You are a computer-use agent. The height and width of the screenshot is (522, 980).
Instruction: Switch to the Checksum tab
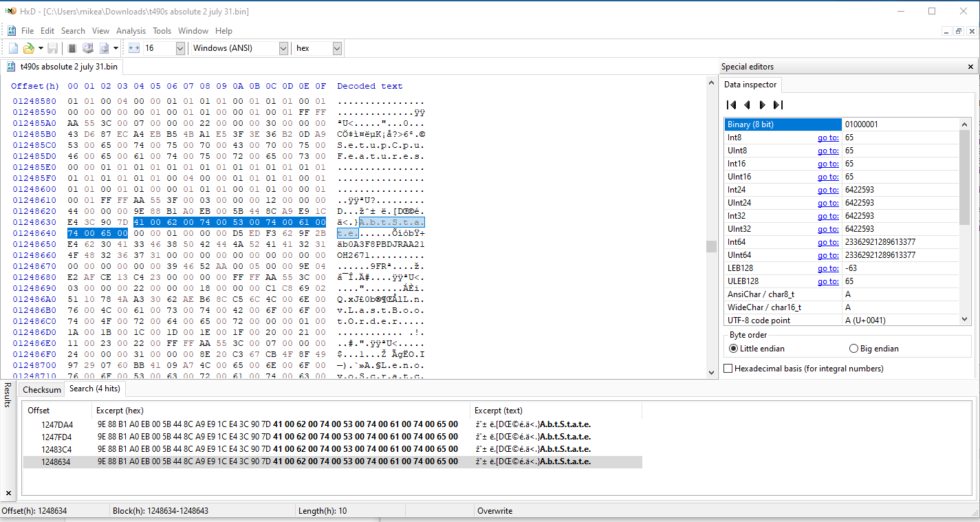(x=42, y=389)
